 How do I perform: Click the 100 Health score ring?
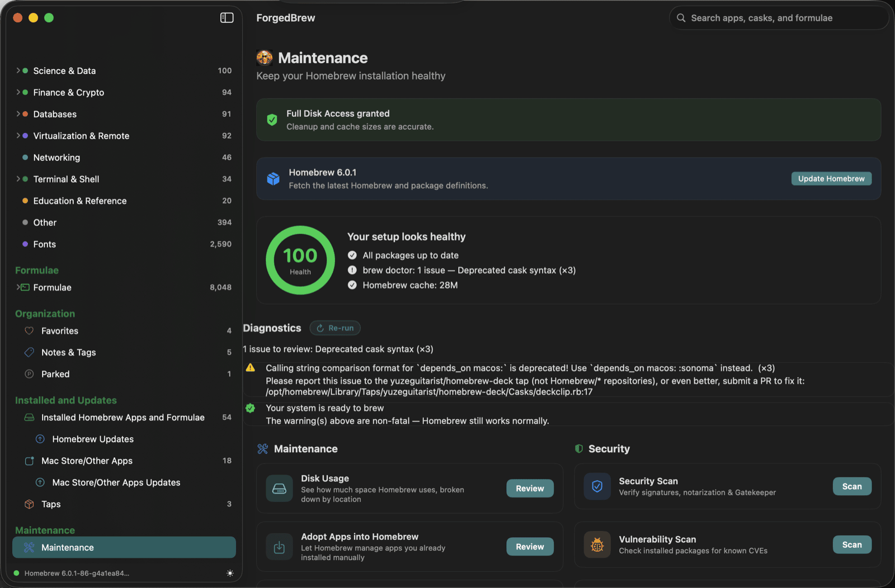pos(300,260)
